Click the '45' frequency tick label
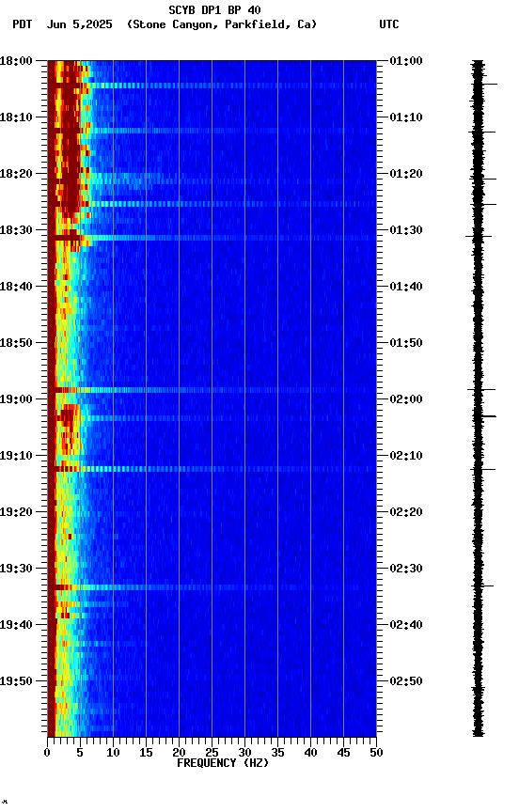 click(x=343, y=753)
